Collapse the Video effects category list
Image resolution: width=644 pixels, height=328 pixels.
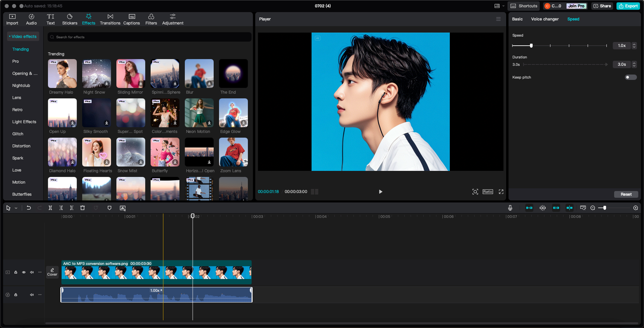pyautogui.click(x=23, y=36)
